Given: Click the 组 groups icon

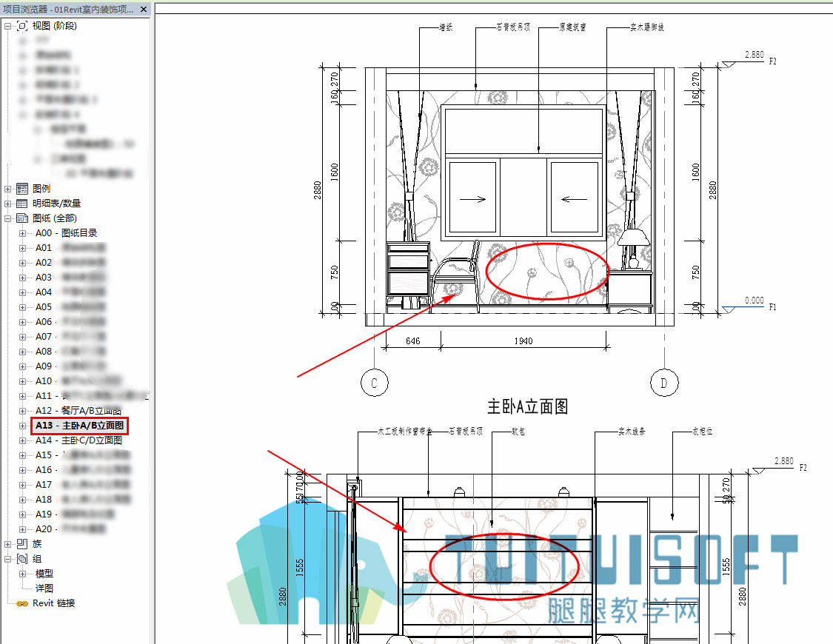Looking at the screenshot, I should (x=21, y=559).
